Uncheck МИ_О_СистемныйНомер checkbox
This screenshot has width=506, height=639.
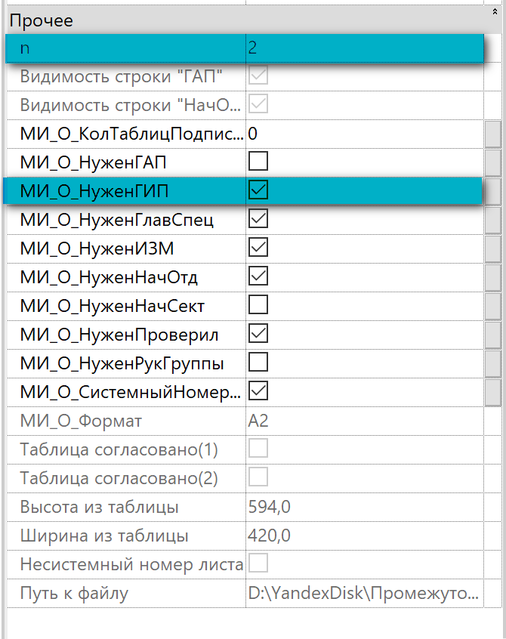click(258, 391)
